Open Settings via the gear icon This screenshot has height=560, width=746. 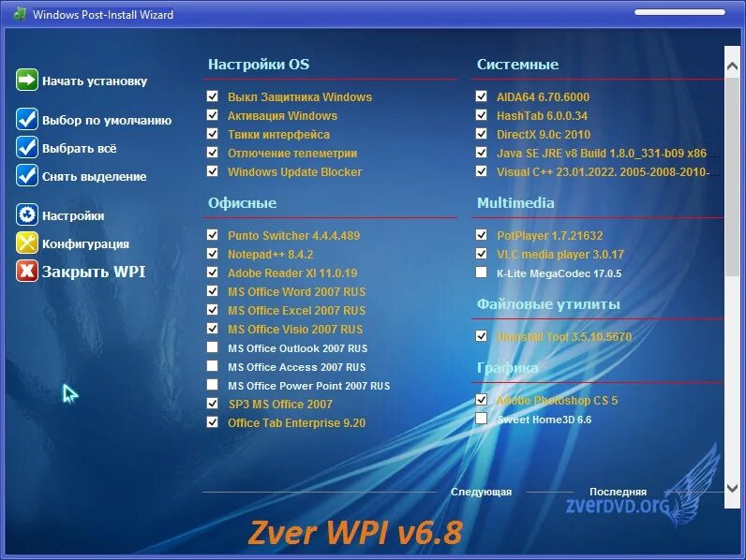pyautogui.click(x=26, y=214)
